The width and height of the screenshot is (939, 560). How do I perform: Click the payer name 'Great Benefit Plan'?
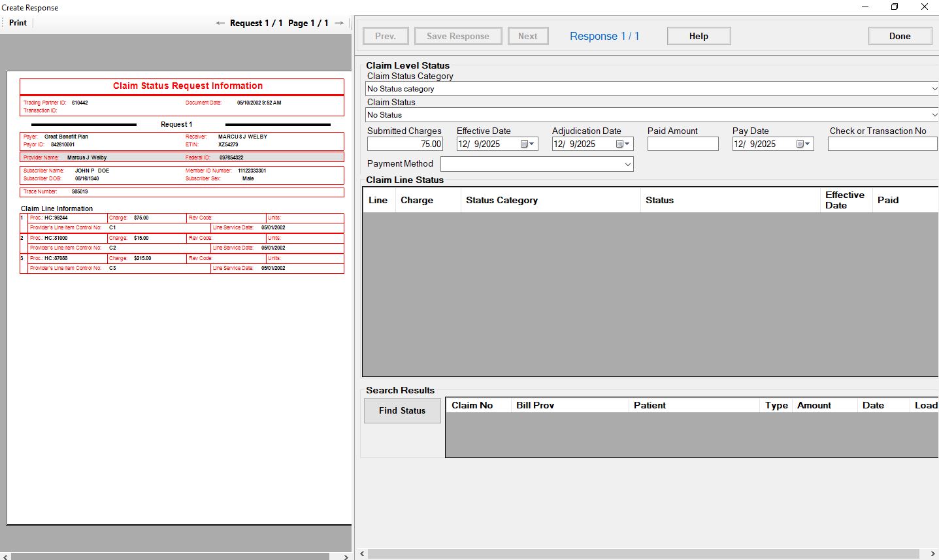pyautogui.click(x=66, y=137)
